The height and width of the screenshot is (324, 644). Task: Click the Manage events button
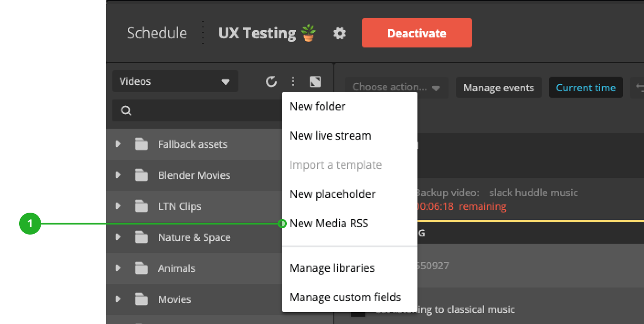pyautogui.click(x=498, y=88)
